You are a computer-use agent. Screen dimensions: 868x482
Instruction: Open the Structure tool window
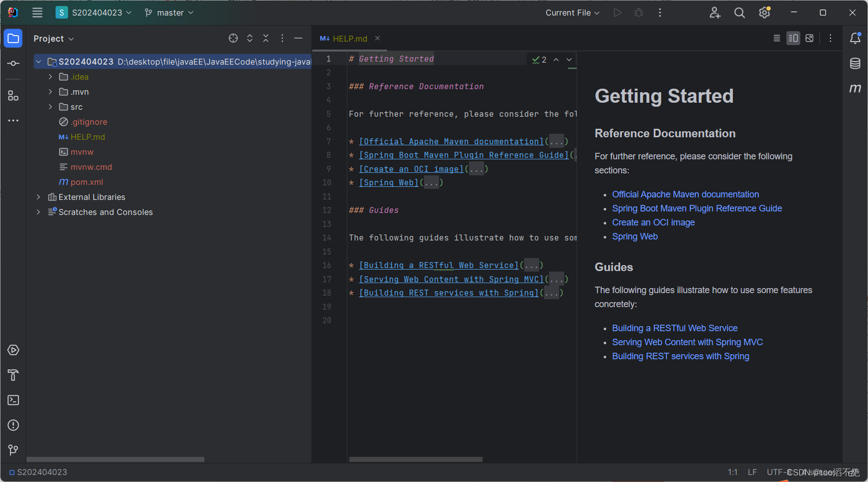click(14, 96)
